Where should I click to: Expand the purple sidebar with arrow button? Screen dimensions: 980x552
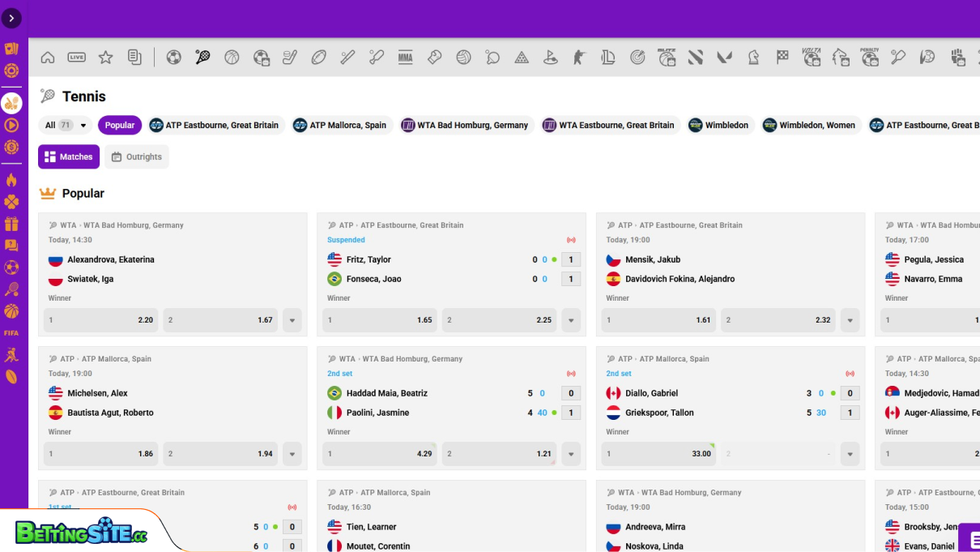[11, 18]
